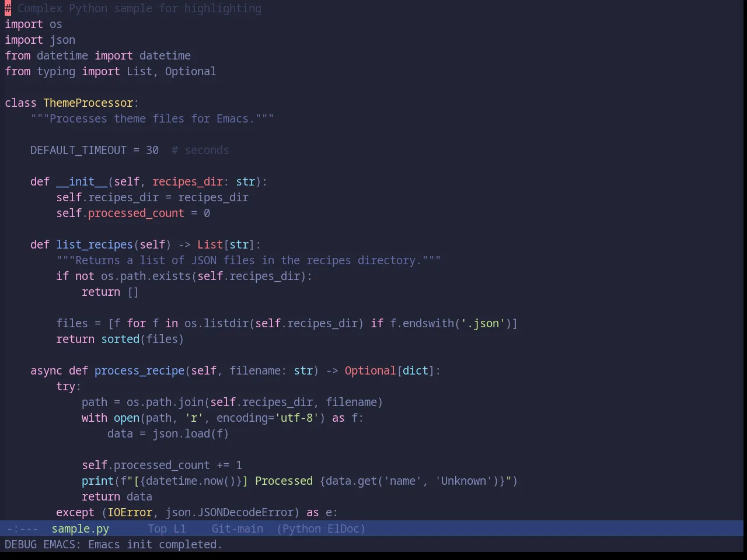Click the Python major mode label
Viewport: 747px width, 560px height.
(x=302, y=528)
